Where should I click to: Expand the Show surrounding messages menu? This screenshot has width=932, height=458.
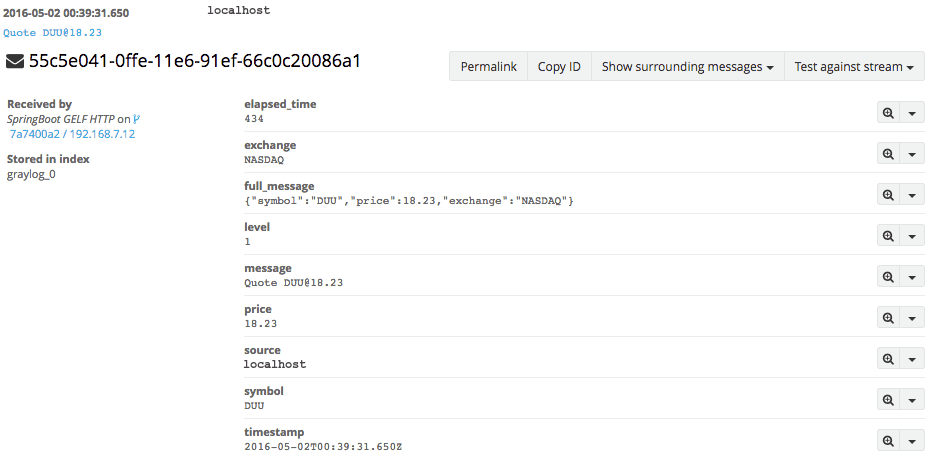click(688, 67)
